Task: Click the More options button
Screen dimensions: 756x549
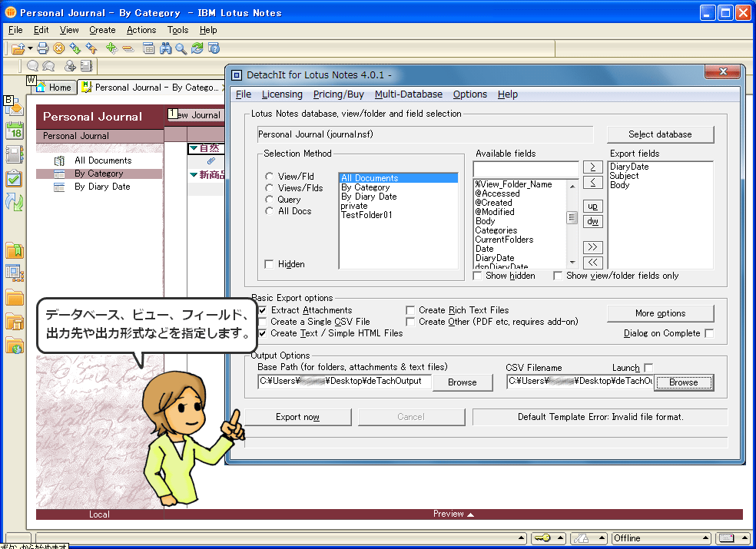Action: [x=660, y=313]
